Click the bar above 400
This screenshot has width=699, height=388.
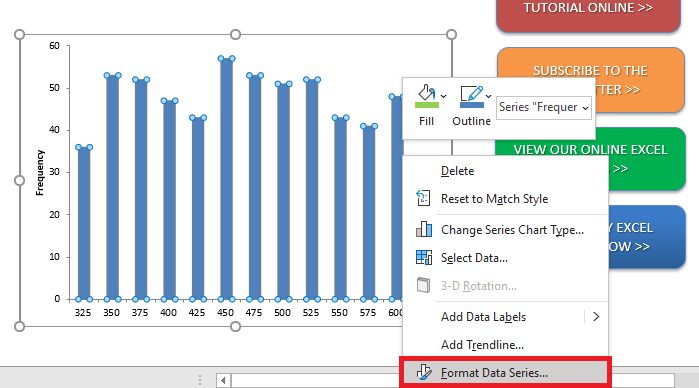pos(169,200)
